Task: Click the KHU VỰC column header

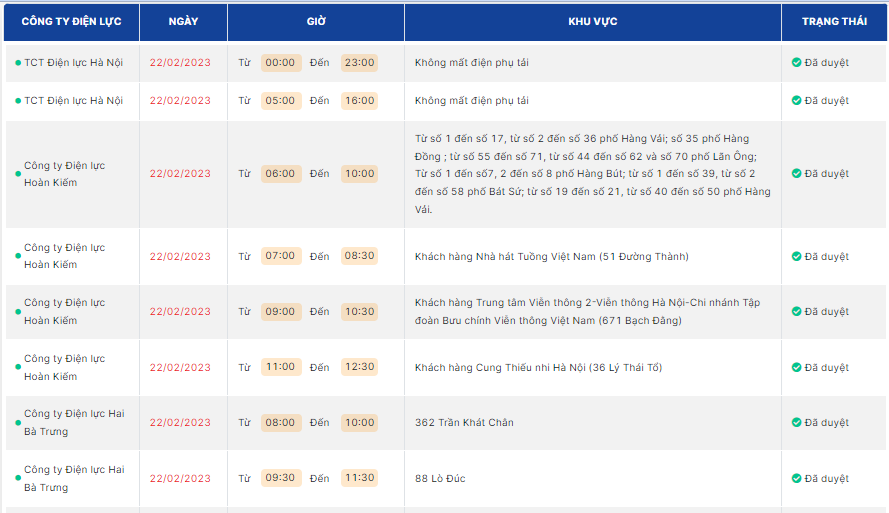Action: click(x=592, y=22)
